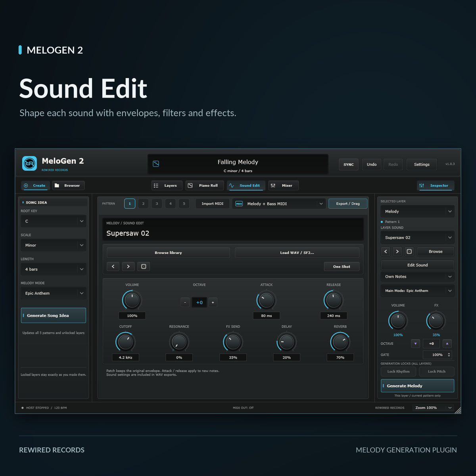The width and height of the screenshot is (476, 476).
Task: Click the Falling Melody preset display
Action: [x=238, y=165]
